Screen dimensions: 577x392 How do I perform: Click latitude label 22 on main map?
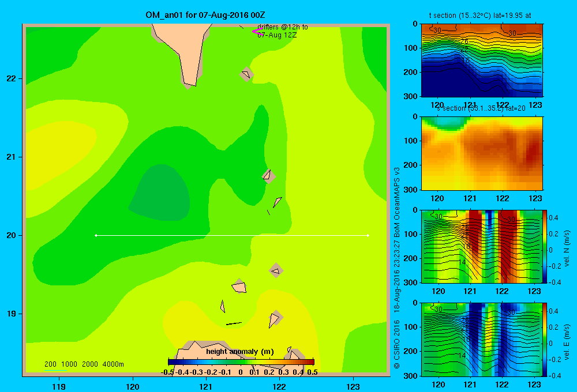[x=12, y=78]
